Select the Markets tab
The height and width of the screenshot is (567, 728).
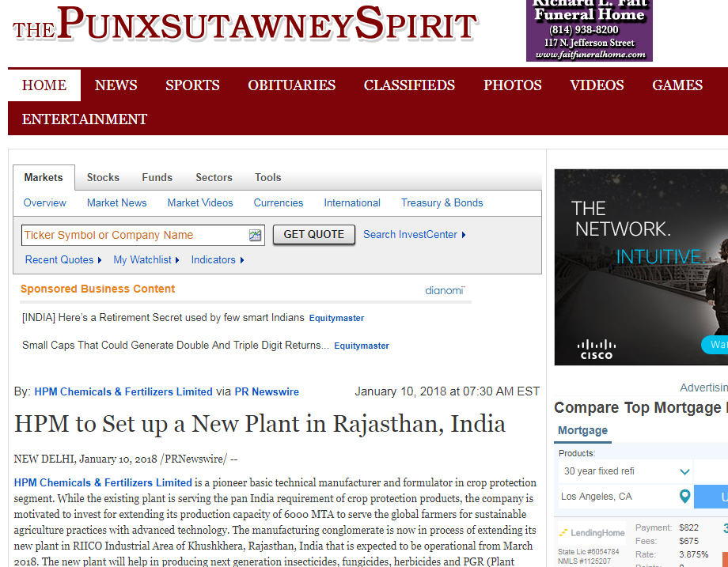tap(44, 178)
